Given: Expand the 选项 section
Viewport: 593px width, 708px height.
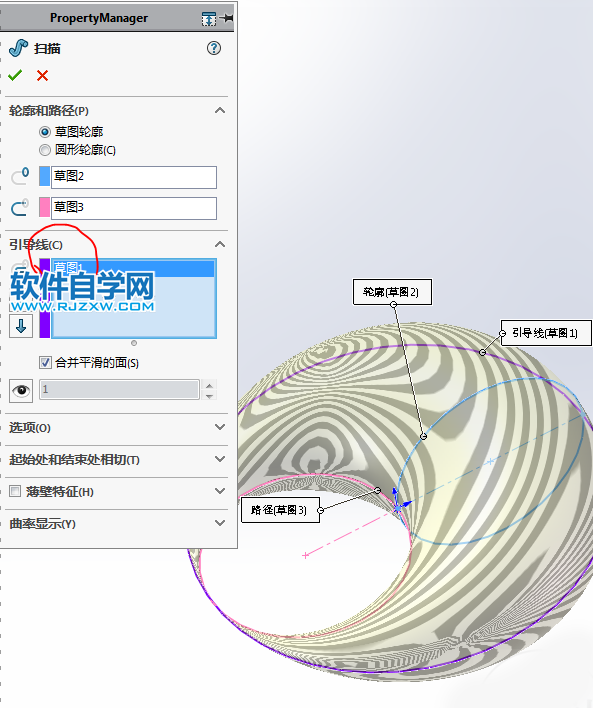Looking at the screenshot, I should [117, 427].
